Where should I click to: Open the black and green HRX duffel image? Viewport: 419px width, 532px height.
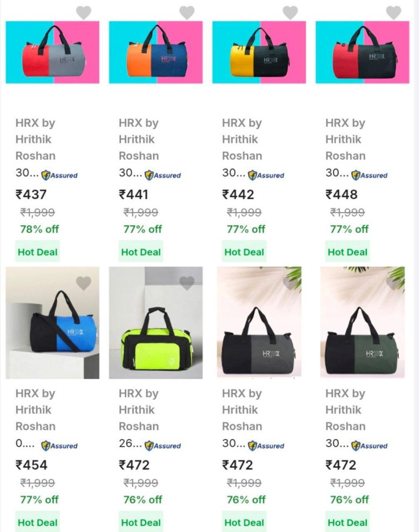click(x=363, y=323)
